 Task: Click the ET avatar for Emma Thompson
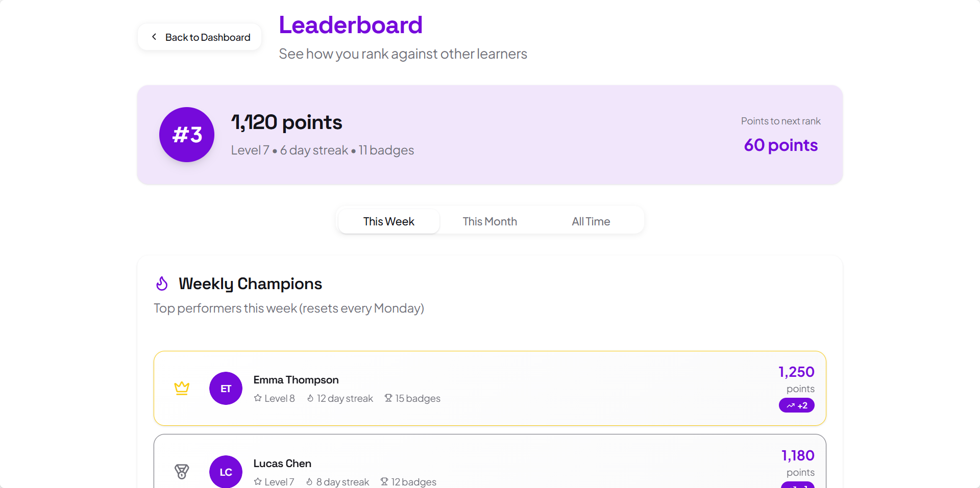pyautogui.click(x=226, y=389)
